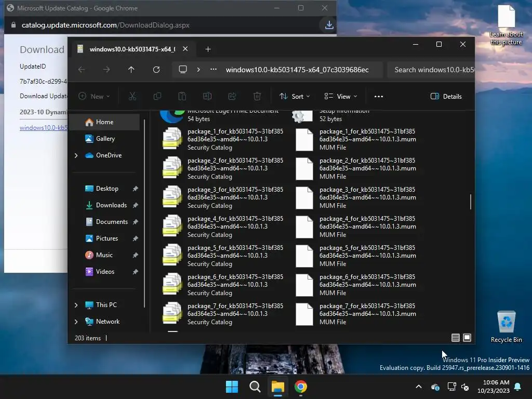Image resolution: width=532 pixels, height=399 pixels.
Task: Select Gallery in the navigation pane
Action: click(104, 139)
